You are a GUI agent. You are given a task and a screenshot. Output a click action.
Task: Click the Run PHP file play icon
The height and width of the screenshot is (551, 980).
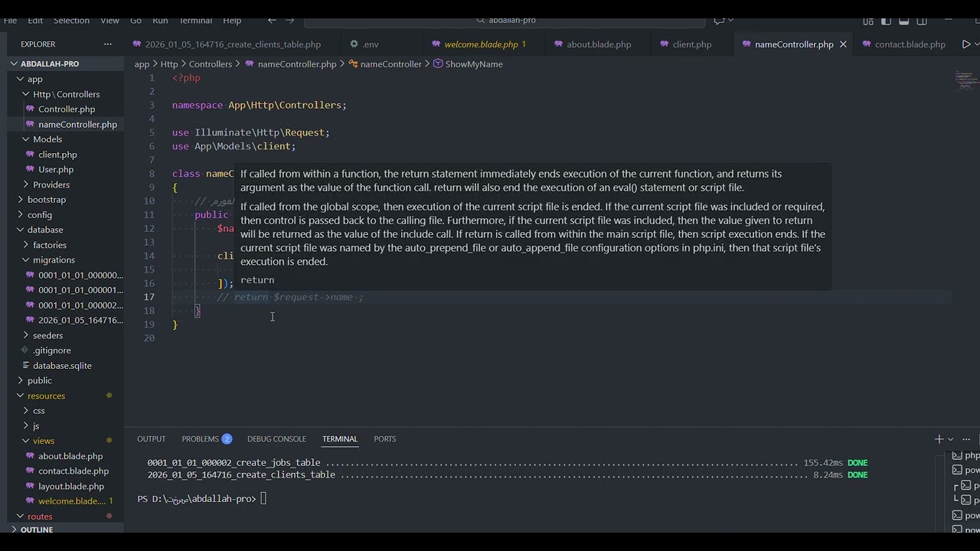(x=966, y=44)
